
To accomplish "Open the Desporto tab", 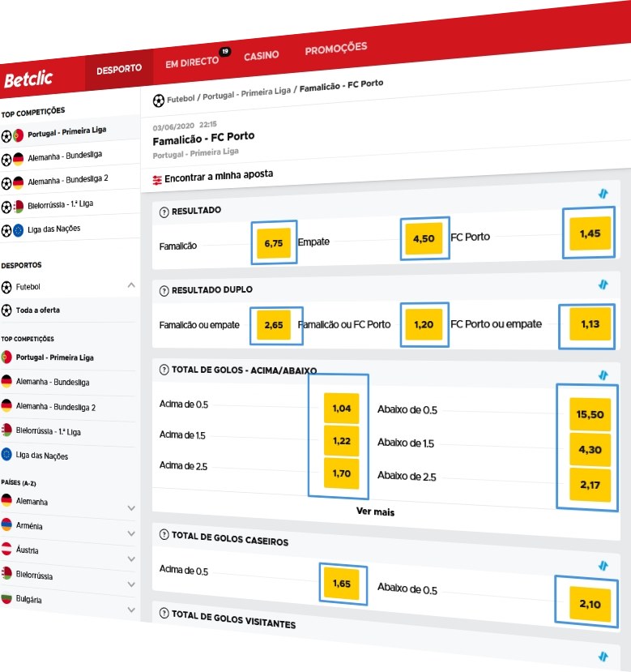I will pyautogui.click(x=118, y=70).
